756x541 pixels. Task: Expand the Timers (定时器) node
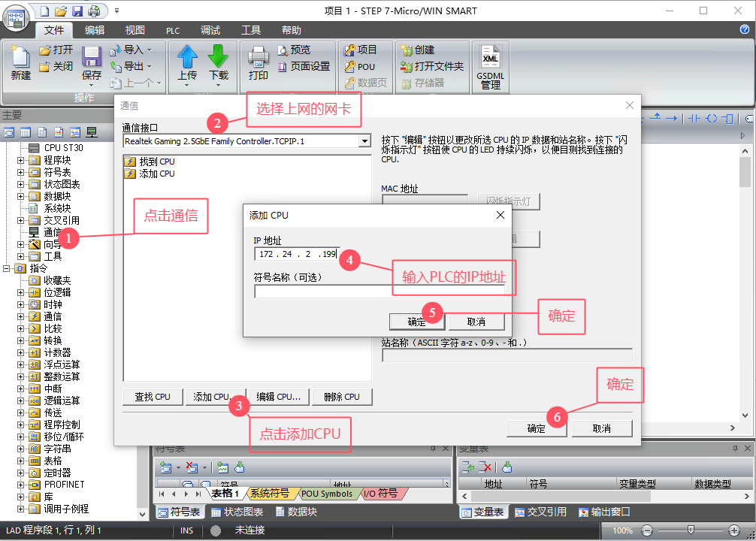click(x=20, y=473)
